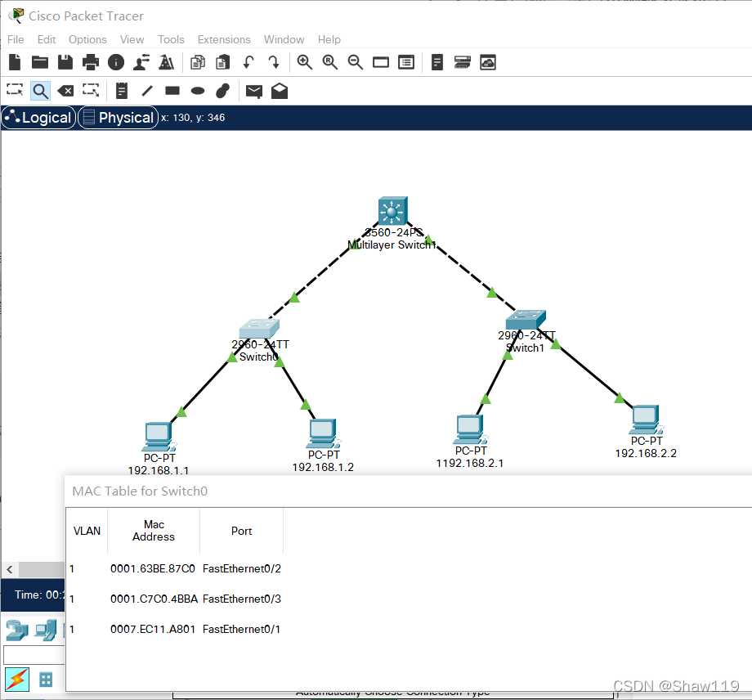Click the Zoom In magnifier icon
This screenshot has height=700, width=752.
305,62
